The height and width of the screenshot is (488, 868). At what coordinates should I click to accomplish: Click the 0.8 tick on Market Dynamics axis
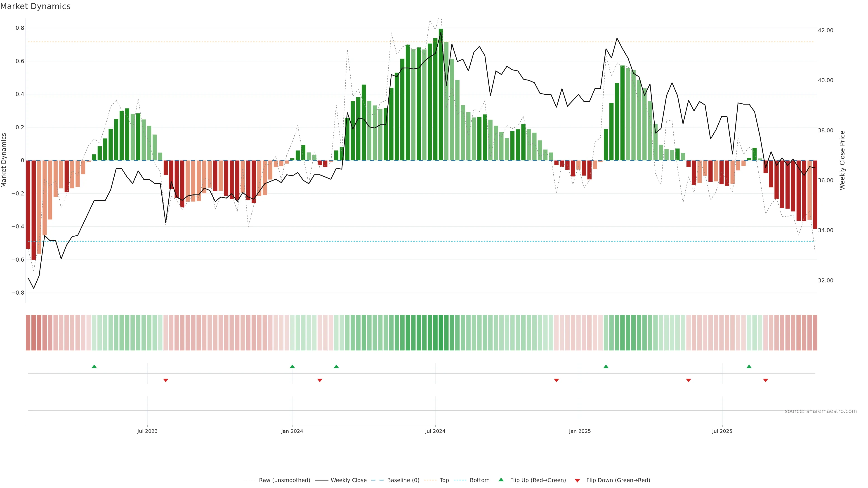[x=20, y=28]
